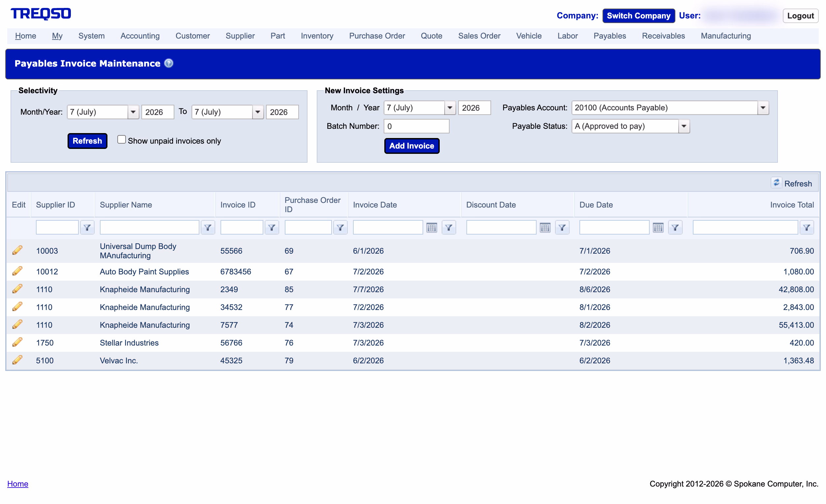This screenshot has height=504, width=826.
Task: Open the Receivables menu
Action: [664, 36]
